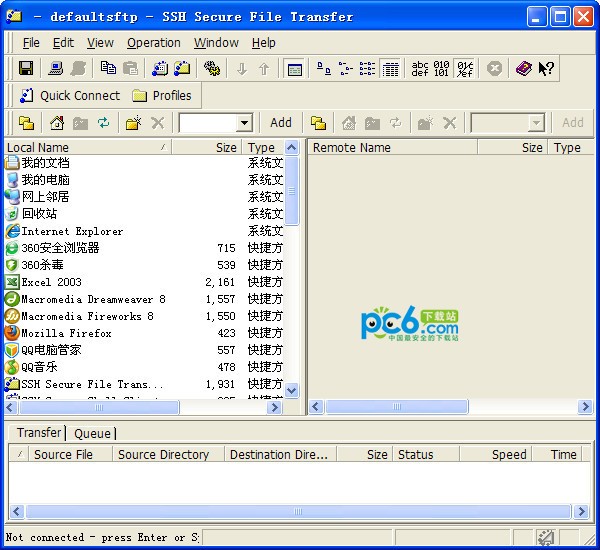Open the Operation menu

(153, 43)
